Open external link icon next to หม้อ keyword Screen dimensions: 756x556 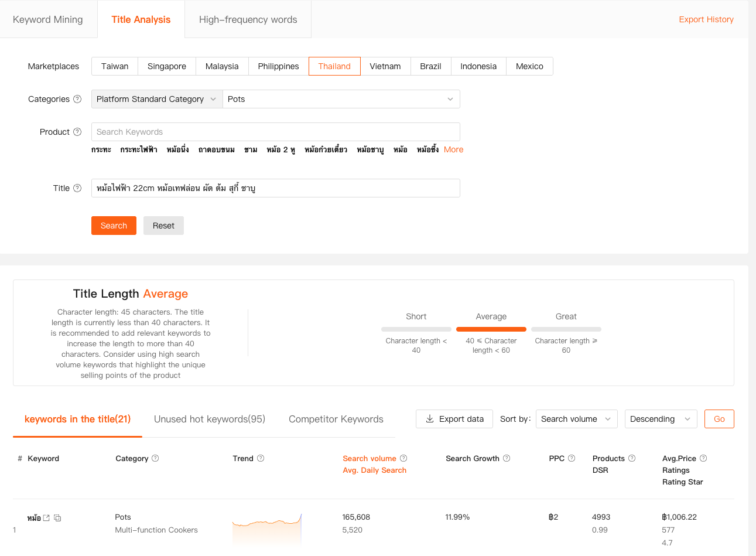tap(47, 518)
